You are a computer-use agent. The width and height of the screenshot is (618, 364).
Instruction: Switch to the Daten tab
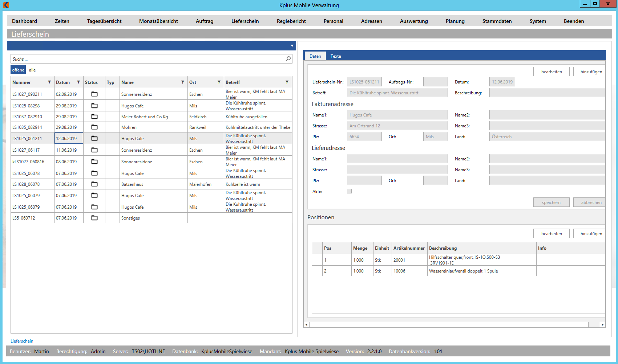coord(315,56)
